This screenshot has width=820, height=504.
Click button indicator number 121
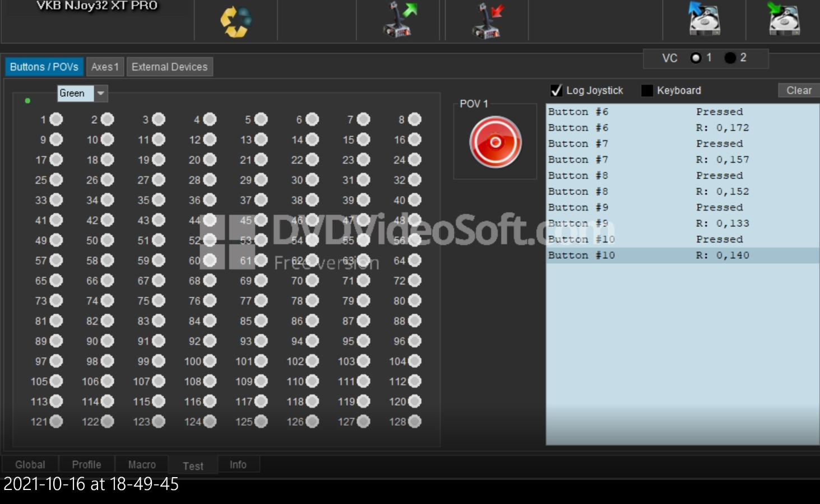click(x=56, y=422)
